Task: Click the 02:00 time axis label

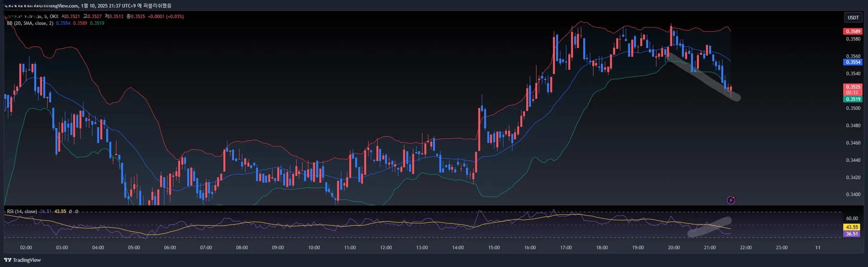Action: [26, 248]
